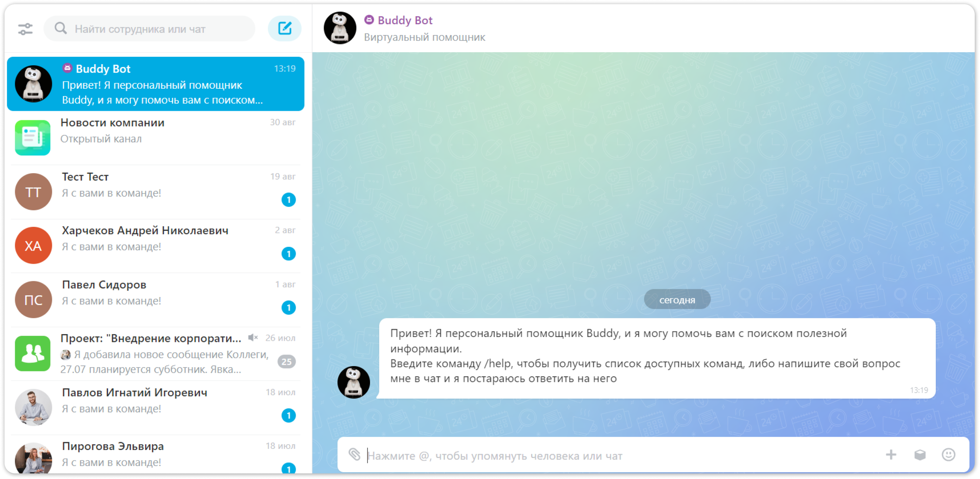Open the 'Проект: Внедрение корпорати...' group chat
The image size is (980, 479).
[x=156, y=354]
